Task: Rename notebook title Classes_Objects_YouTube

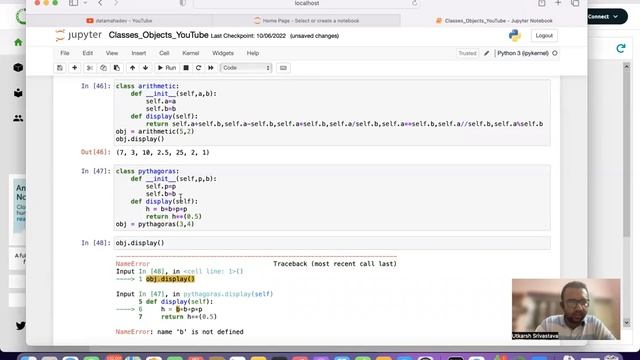Action: pos(158,35)
